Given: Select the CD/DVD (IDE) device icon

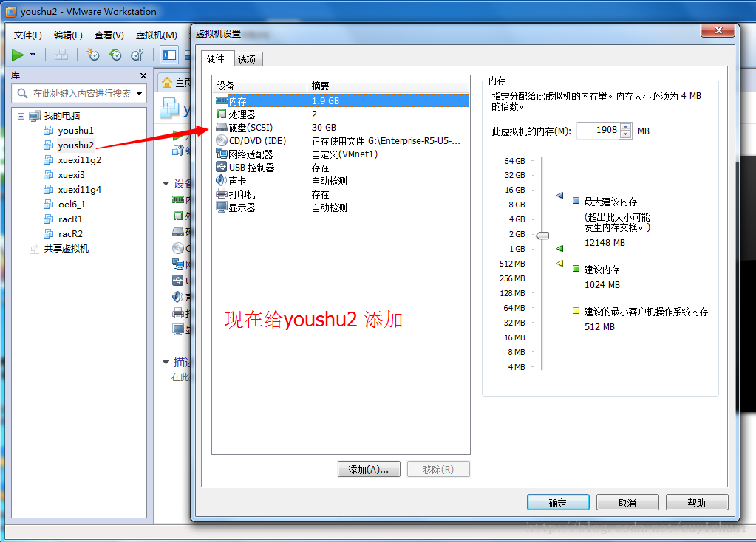Looking at the screenshot, I should [221, 141].
